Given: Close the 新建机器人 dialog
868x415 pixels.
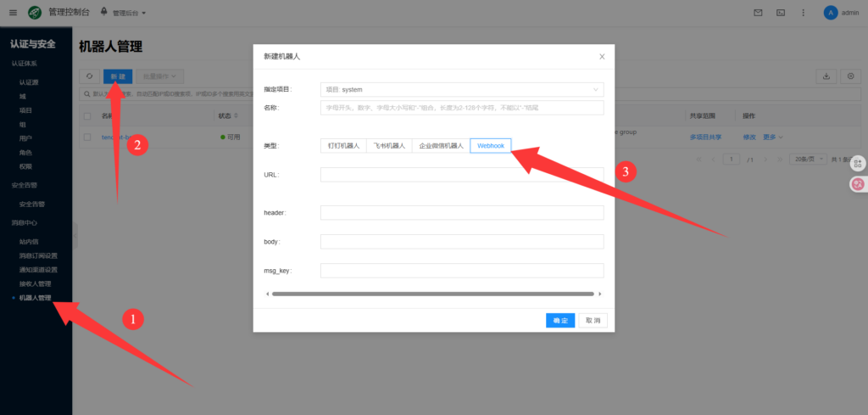Looking at the screenshot, I should click(x=602, y=56).
